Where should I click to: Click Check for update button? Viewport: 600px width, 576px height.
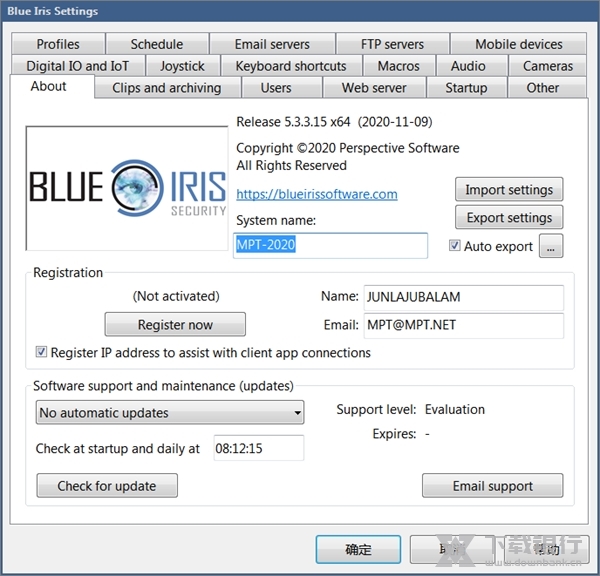point(107,486)
